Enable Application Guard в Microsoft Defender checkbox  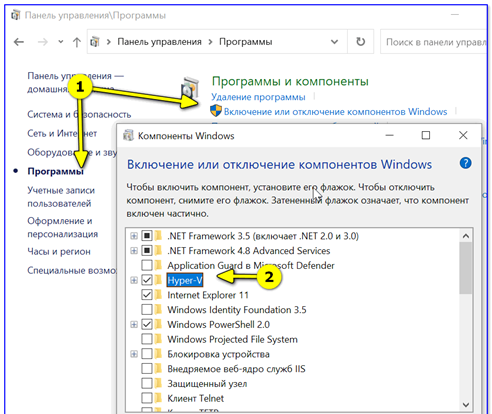click(x=147, y=265)
